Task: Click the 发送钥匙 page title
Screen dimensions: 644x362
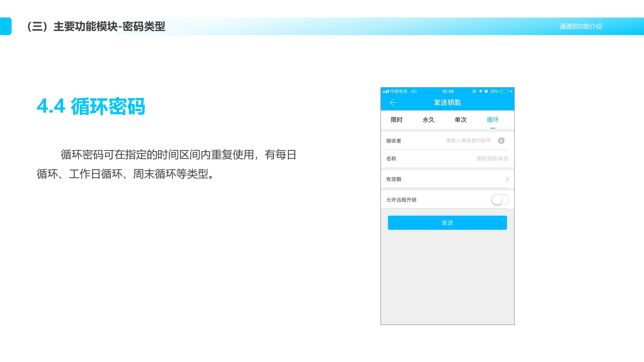Action: (x=447, y=102)
